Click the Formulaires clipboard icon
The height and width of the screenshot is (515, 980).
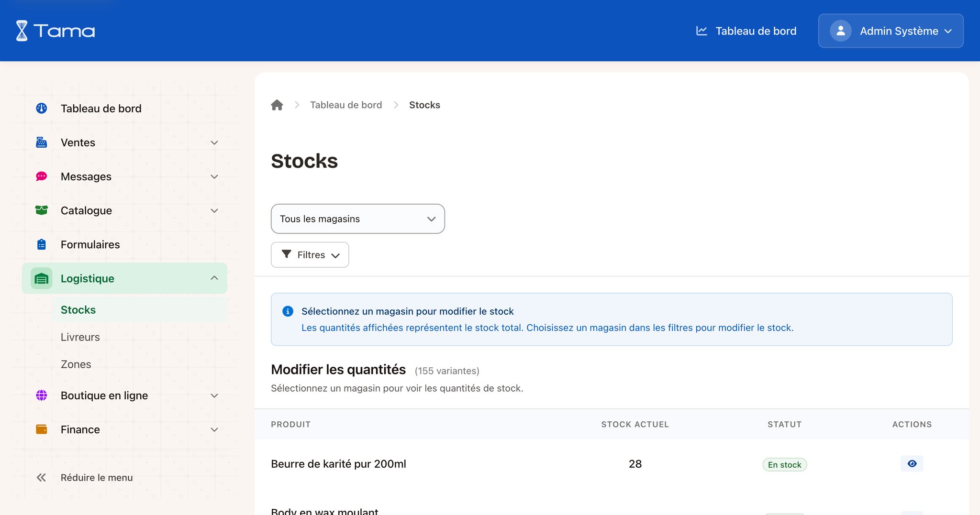(x=42, y=244)
